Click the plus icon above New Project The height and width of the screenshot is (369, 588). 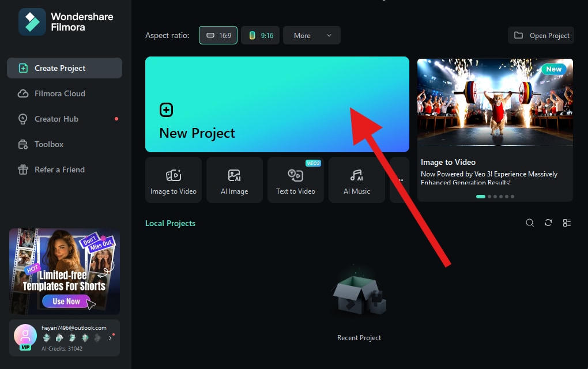click(x=167, y=110)
